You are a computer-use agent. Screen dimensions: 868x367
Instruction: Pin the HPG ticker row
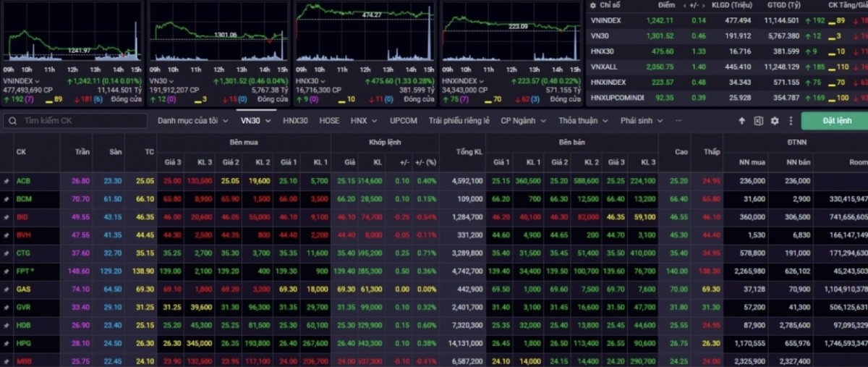click(7, 342)
